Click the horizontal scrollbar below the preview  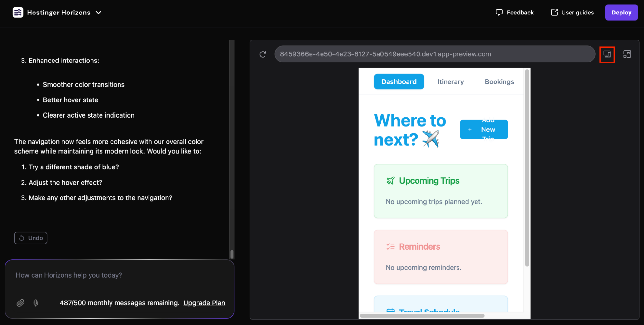422,315
